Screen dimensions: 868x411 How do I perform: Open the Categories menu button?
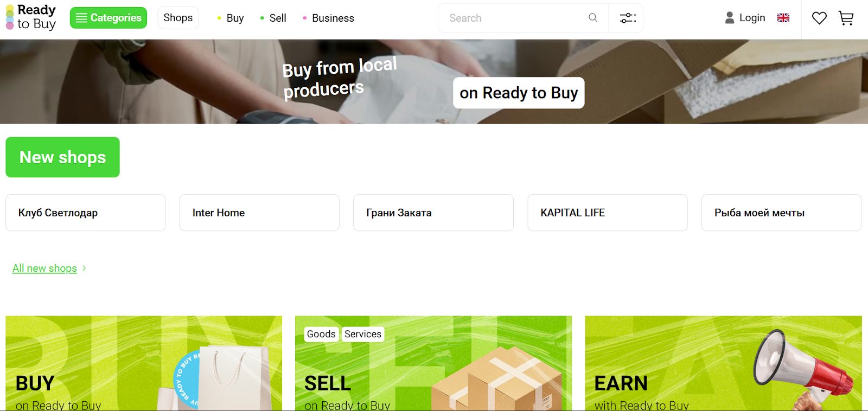point(108,18)
